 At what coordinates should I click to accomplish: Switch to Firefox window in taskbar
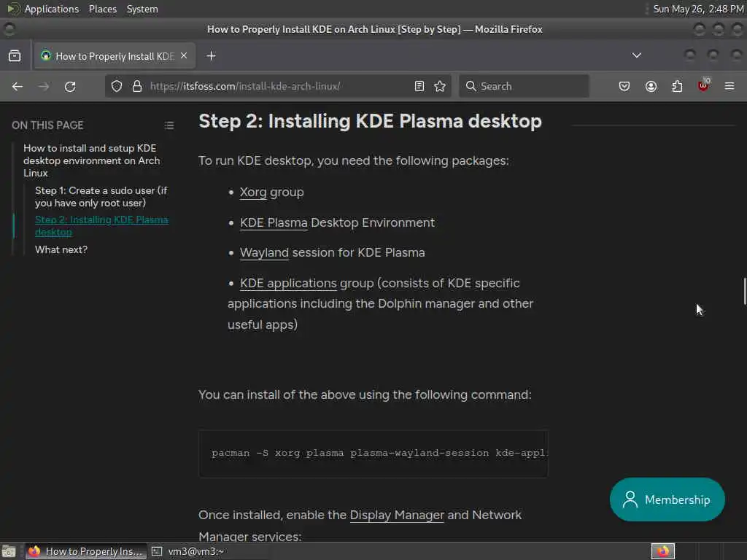pos(86,551)
